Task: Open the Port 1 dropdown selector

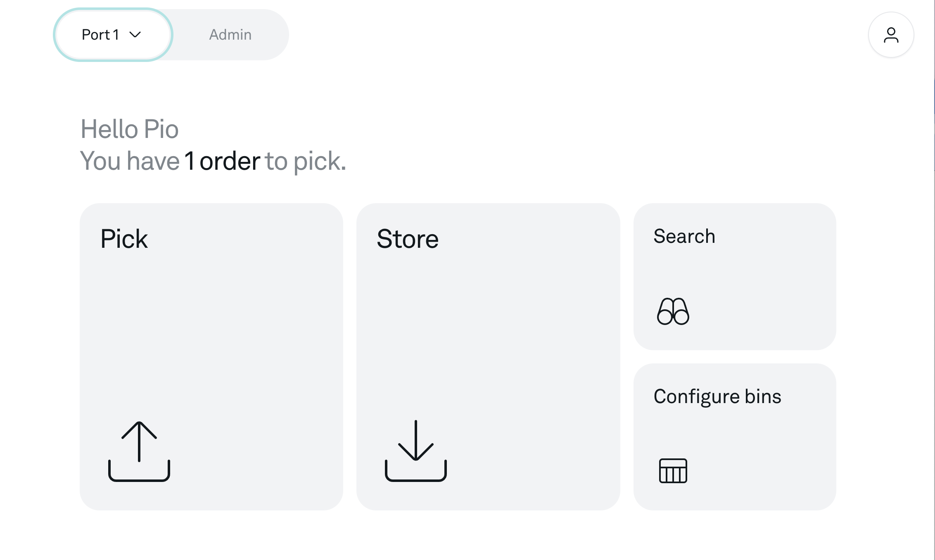Action: (x=113, y=35)
